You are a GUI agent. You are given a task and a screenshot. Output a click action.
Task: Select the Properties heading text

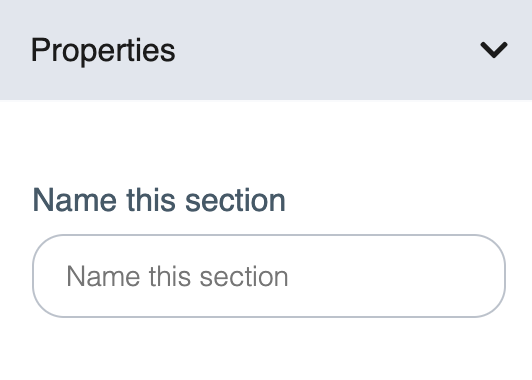click(103, 51)
